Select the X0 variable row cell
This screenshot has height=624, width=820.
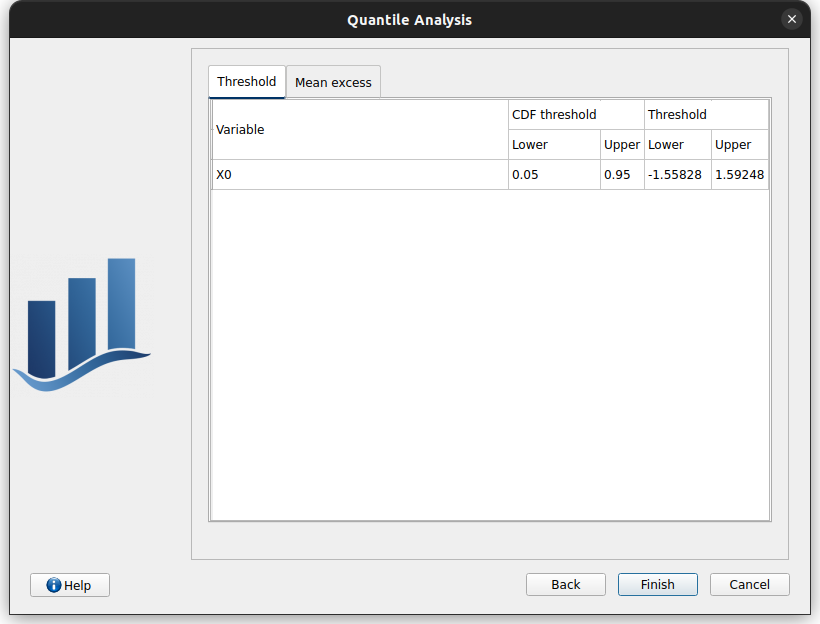(x=360, y=175)
